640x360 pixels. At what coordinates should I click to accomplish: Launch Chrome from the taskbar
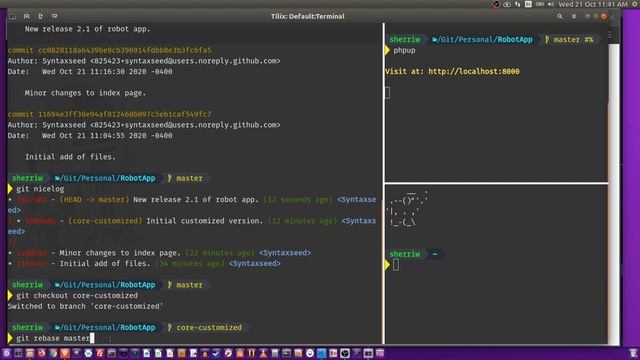pos(53,353)
